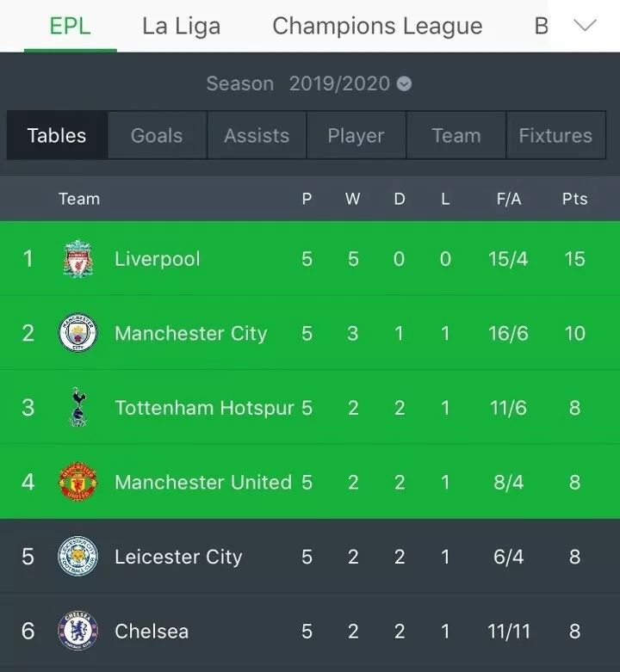View the Team stats tab
Viewport: 620px width, 672px height.
coord(456,135)
